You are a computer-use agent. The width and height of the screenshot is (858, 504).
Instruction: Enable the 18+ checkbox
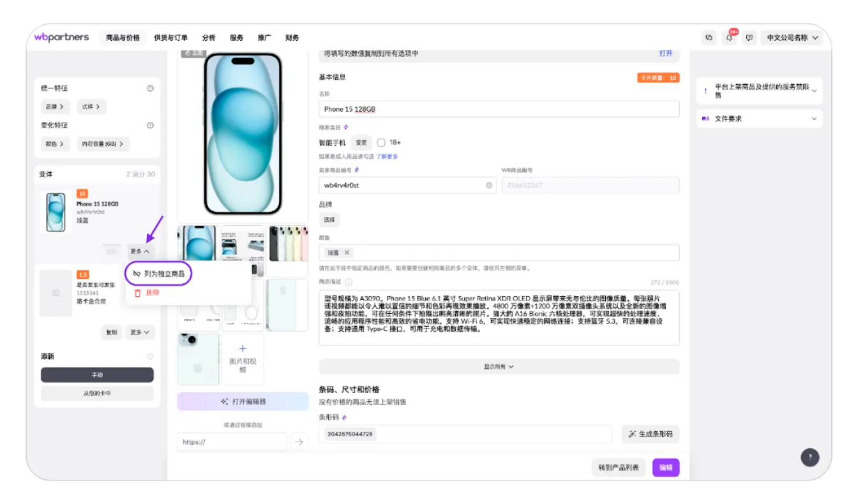tap(382, 142)
